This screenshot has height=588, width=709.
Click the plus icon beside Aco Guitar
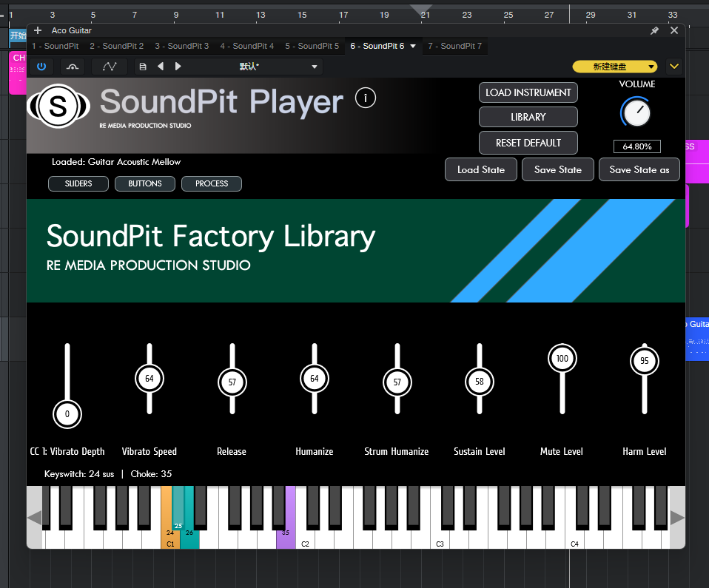pos(38,30)
